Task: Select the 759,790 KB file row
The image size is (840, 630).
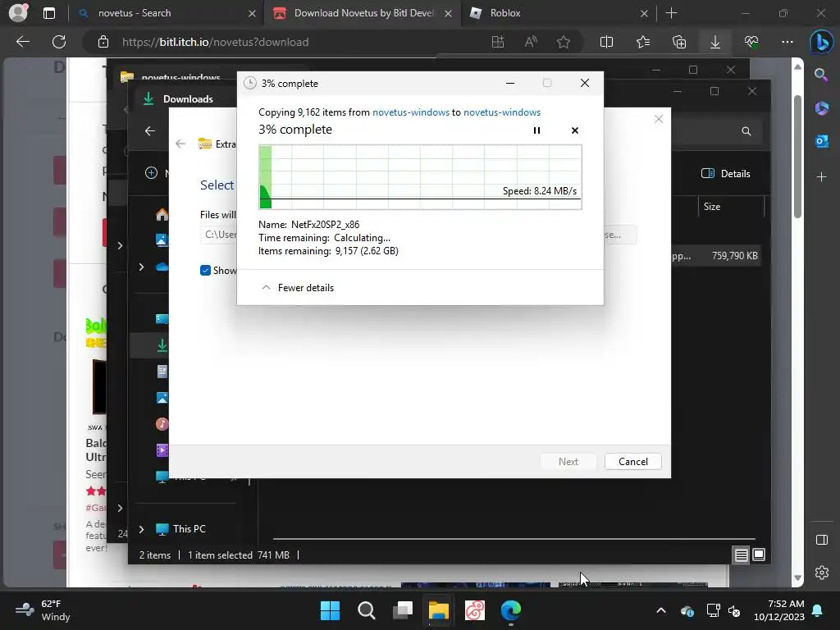Action: (715, 256)
